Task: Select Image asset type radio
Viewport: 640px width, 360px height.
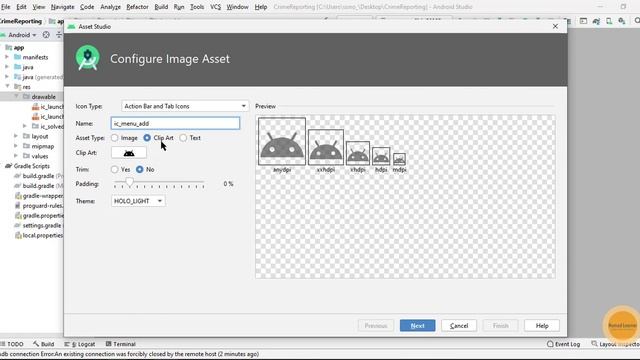Action: [x=115, y=138]
